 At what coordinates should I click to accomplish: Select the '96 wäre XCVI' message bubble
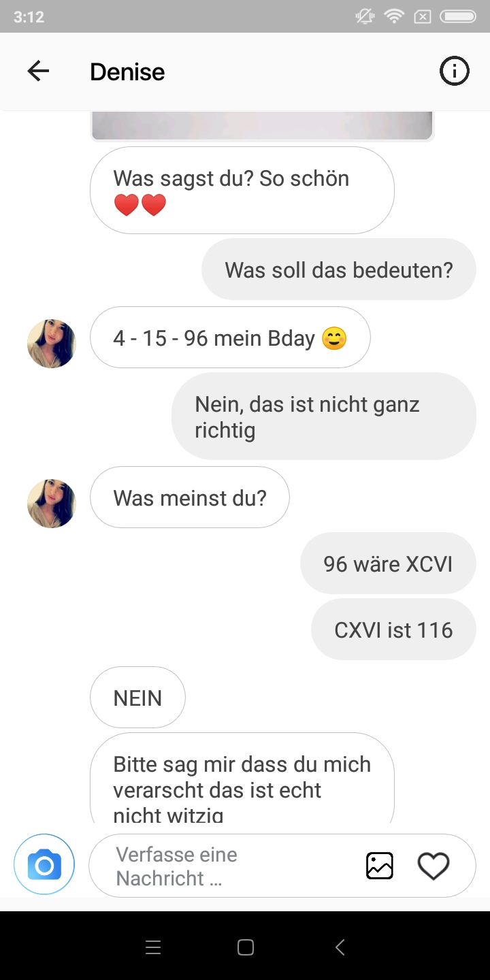pos(388,563)
